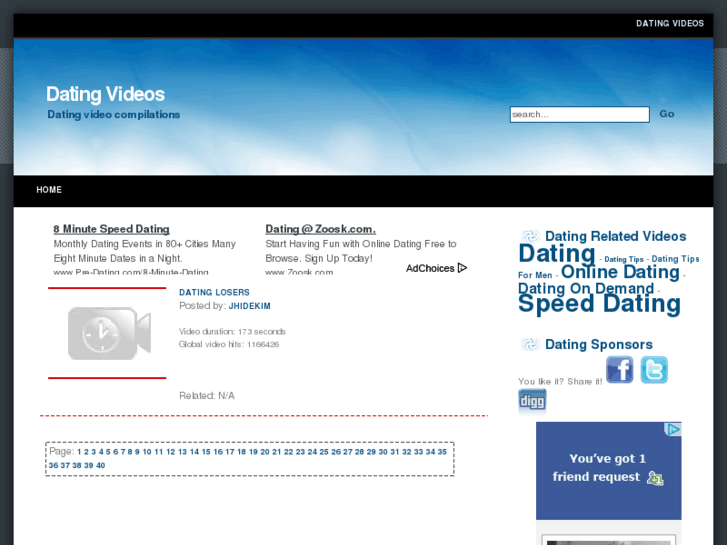
Task: Go to page 10 in pagination
Action: point(147,452)
